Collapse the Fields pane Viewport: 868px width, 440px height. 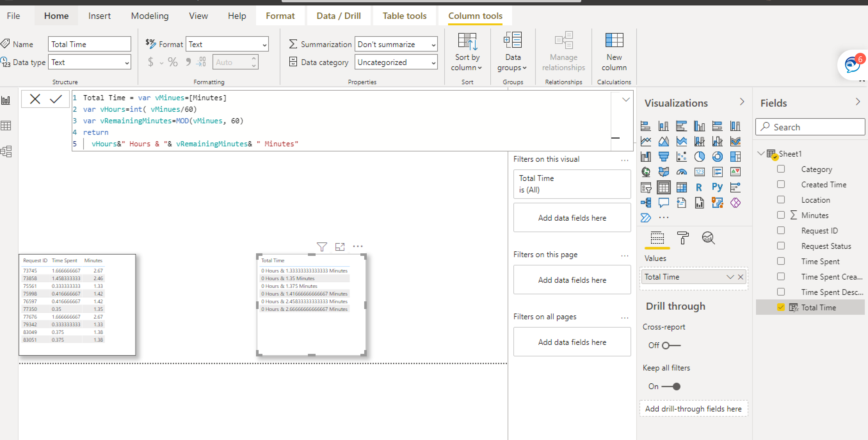tap(858, 102)
